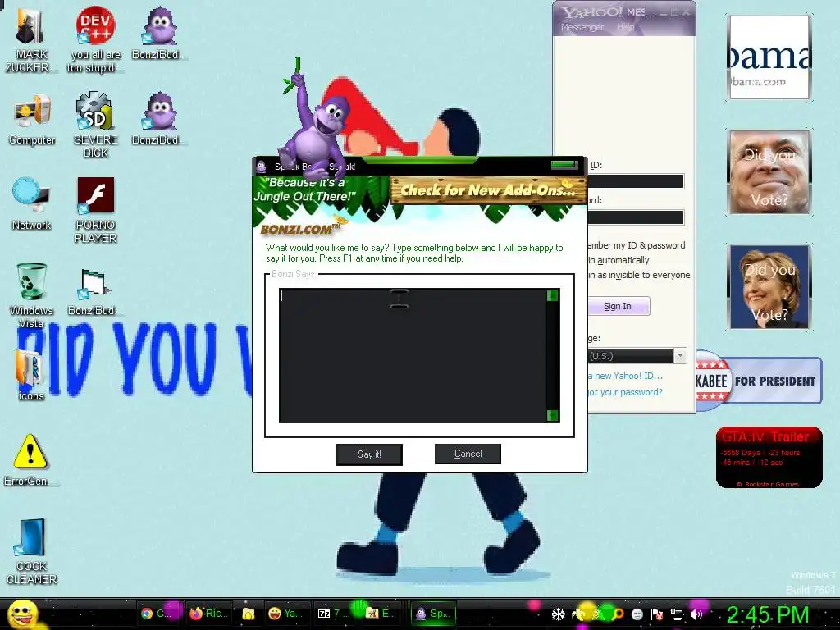Image resolution: width=840 pixels, height=630 pixels.
Task: Click Cancel in the Speak Bonzi dialog
Action: 468,454
